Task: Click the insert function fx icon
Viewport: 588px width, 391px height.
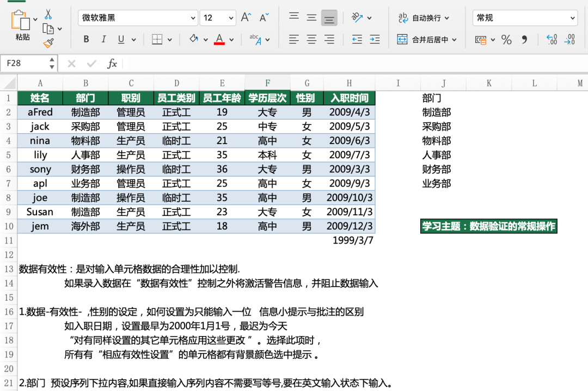Action: coord(112,63)
